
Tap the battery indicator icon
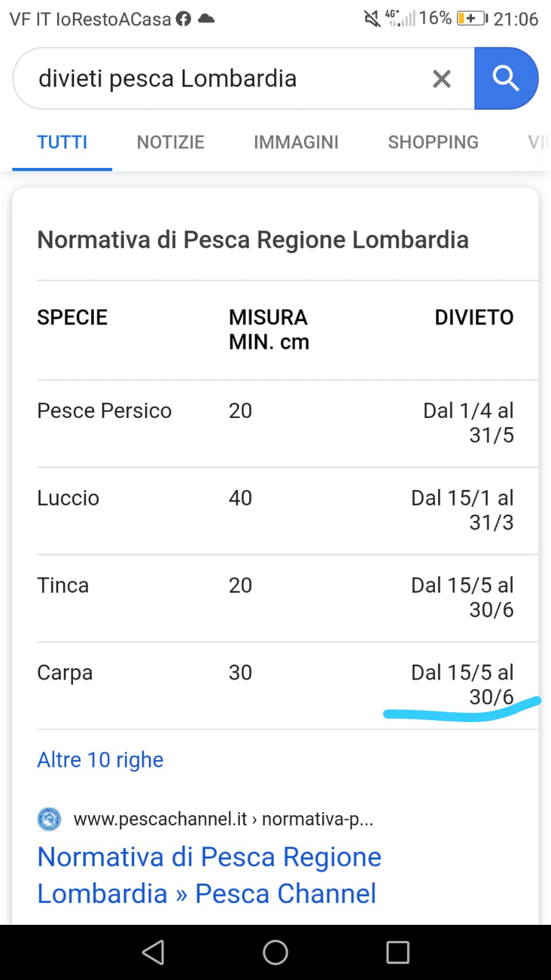pyautogui.click(x=472, y=18)
